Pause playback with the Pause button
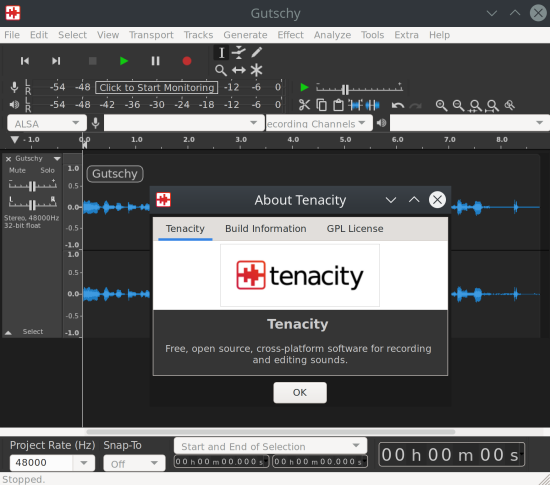Image resolution: width=550 pixels, height=485 pixels. coord(155,61)
